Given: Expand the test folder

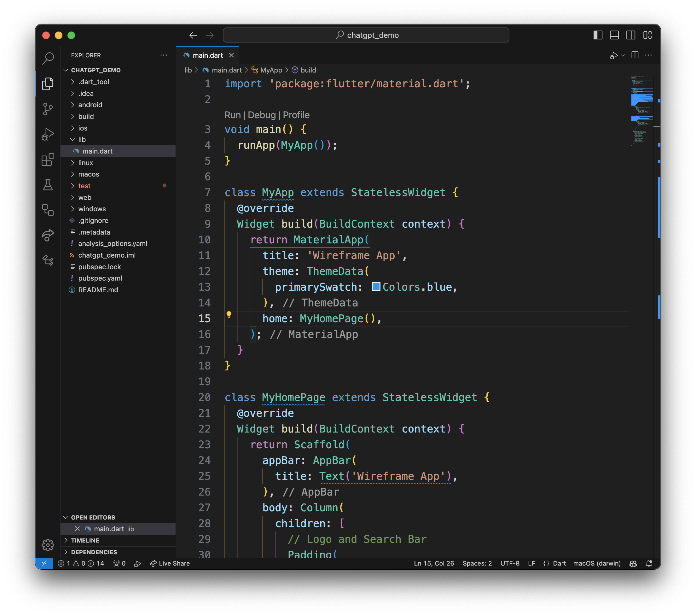Looking at the screenshot, I should [x=118, y=186].
